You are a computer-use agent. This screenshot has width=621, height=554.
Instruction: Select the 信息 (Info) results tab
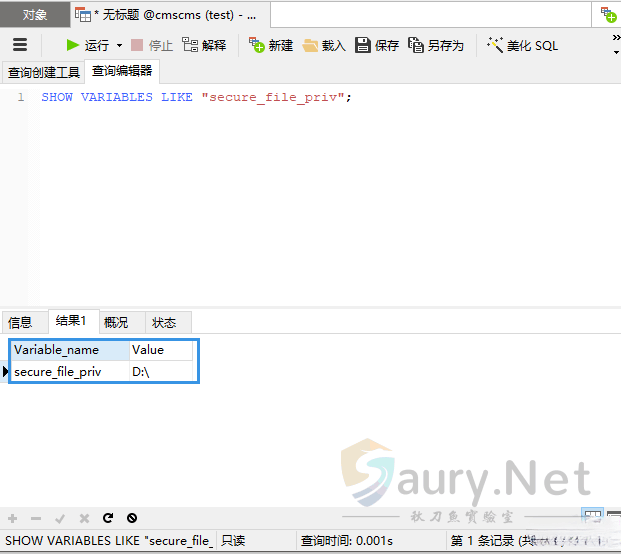tap(20, 322)
